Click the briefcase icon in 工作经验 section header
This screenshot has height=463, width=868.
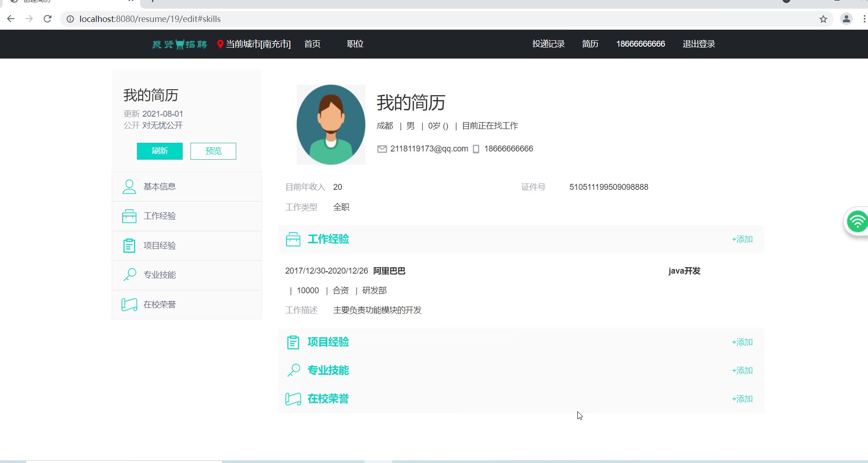293,239
